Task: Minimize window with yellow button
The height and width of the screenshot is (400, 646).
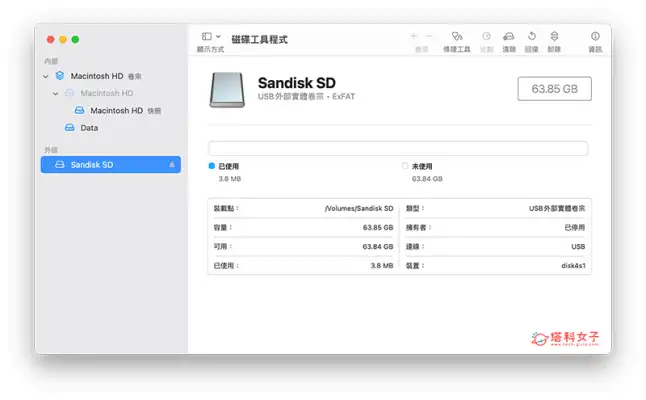Action: tap(63, 40)
